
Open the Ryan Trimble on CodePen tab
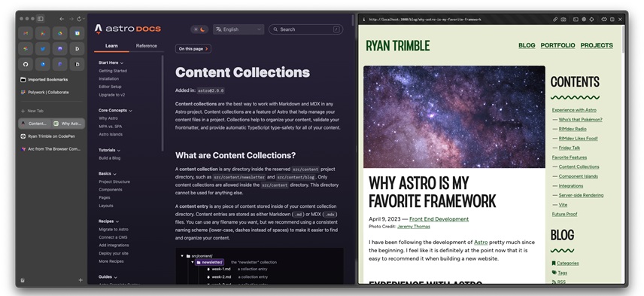point(51,136)
